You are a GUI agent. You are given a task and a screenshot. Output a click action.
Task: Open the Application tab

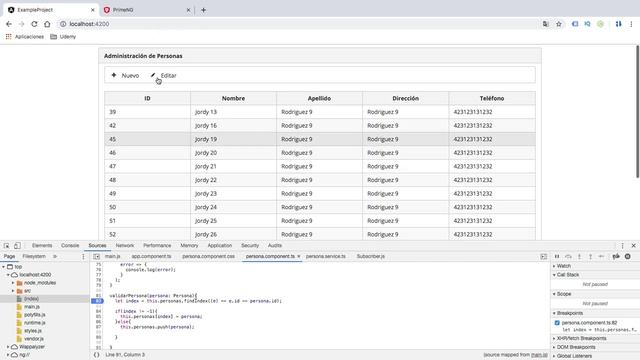pyautogui.click(x=220, y=246)
